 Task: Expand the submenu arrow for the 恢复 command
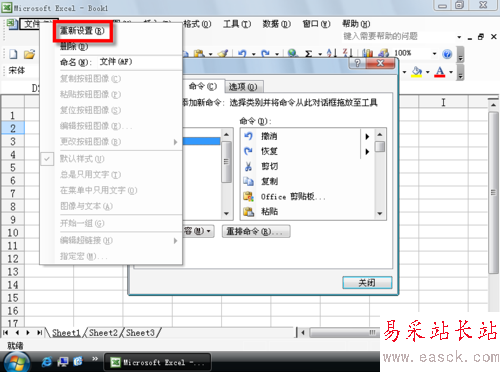(367, 152)
